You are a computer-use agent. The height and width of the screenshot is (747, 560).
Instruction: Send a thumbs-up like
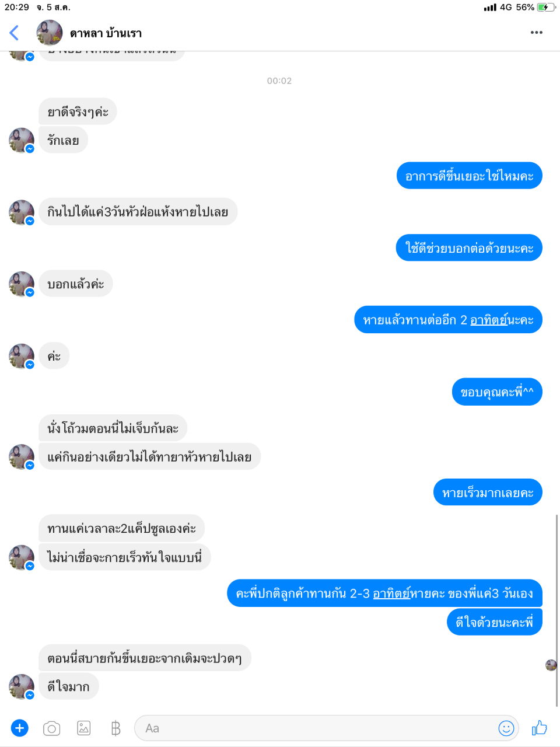(x=540, y=727)
